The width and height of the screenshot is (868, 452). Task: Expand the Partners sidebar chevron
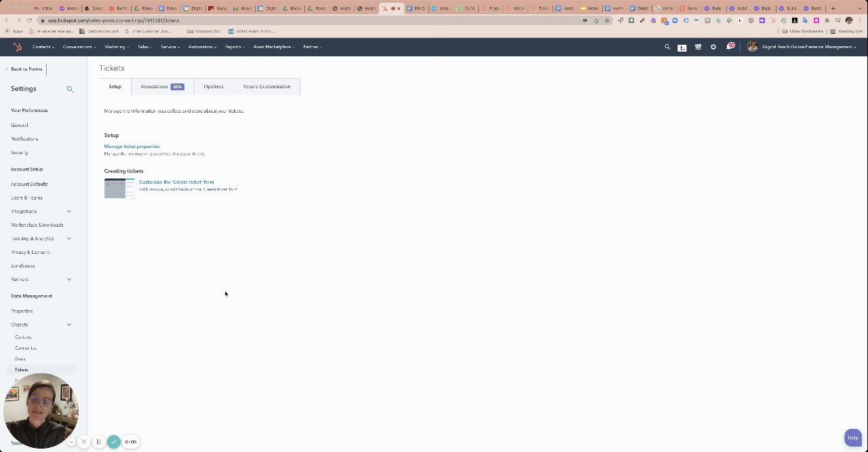(x=68, y=280)
